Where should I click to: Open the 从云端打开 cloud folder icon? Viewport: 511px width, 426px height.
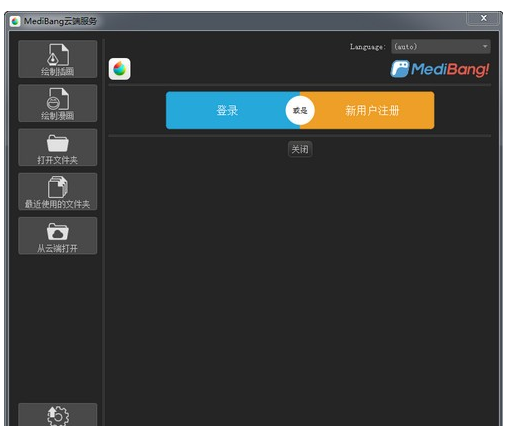tap(58, 232)
